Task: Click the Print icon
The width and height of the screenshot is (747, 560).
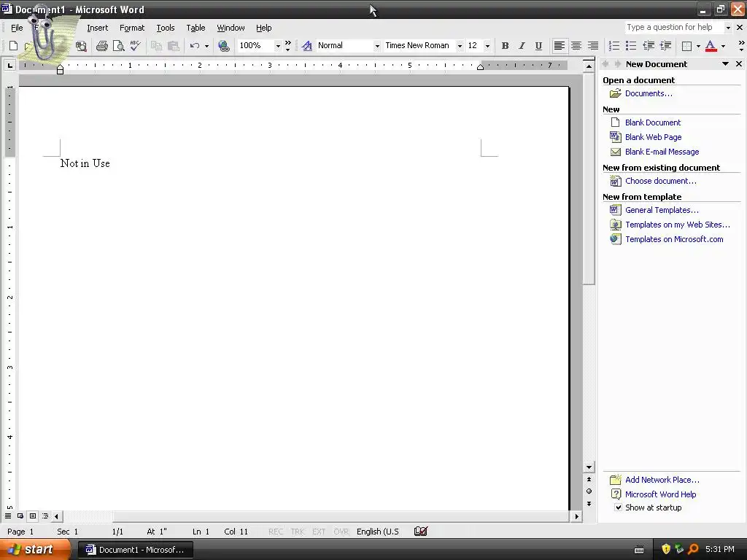Action: click(x=101, y=46)
